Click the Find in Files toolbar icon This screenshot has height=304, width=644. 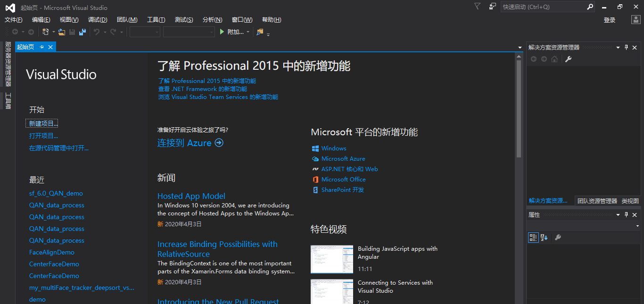tap(260, 32)
